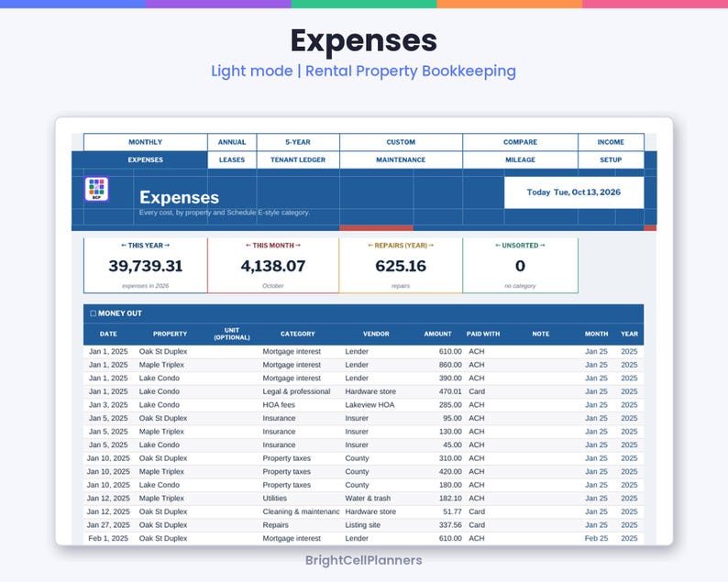
Task: Select the Lakeview HOA vendor cell
Action: click(376, 405)
